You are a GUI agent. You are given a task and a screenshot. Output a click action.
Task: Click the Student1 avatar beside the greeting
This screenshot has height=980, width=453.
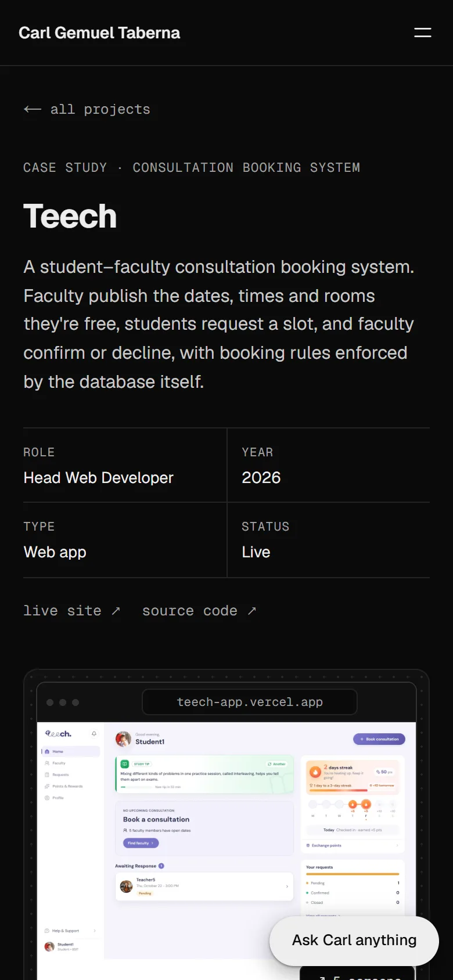[x=123, y=739]
